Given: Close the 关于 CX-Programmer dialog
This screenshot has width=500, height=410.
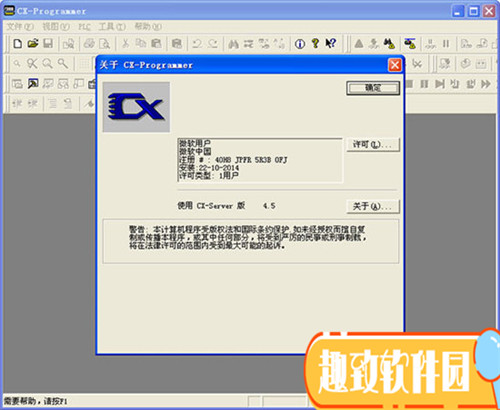Looking at the screenshot, I should point(395,65).
